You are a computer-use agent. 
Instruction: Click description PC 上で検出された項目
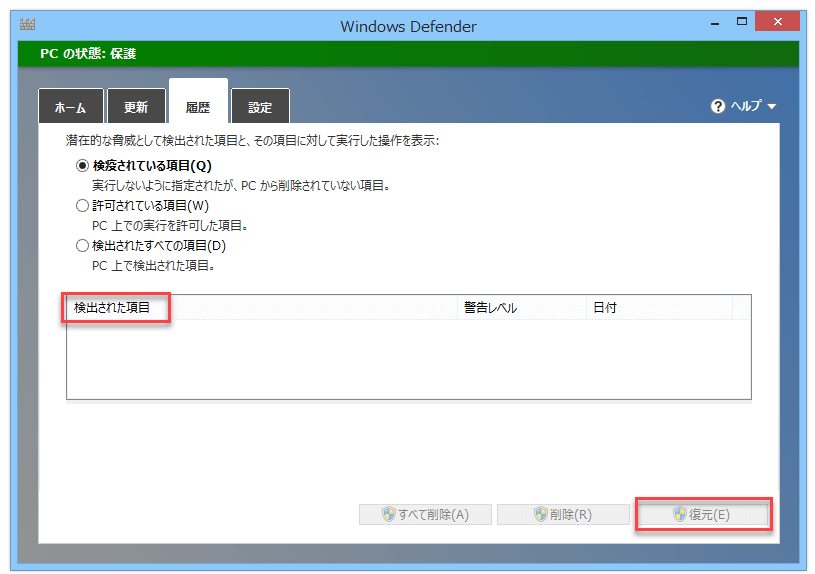tap(153, 265)
